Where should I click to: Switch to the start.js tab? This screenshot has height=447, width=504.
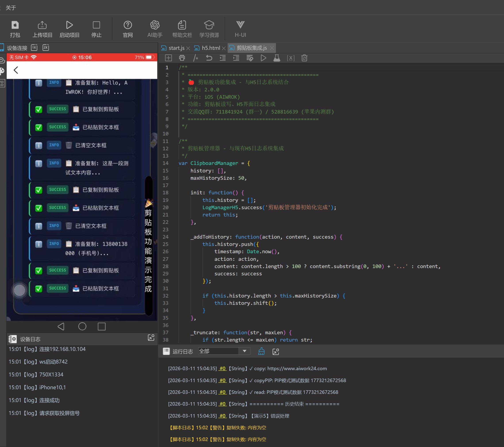click(176, 48)
